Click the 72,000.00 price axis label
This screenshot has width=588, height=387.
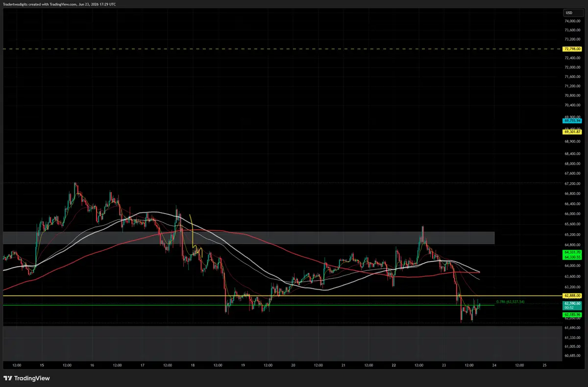(x=572, y=67)
